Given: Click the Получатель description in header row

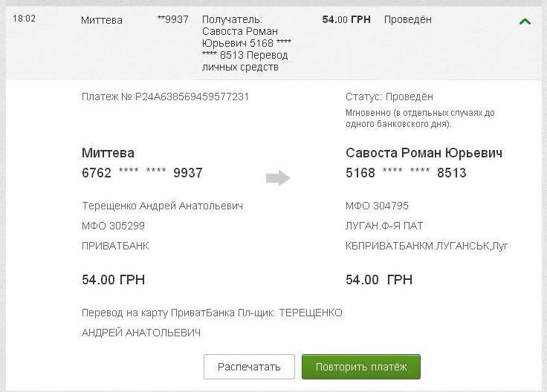Looking at the screenshot, I should tap(246, 43).
